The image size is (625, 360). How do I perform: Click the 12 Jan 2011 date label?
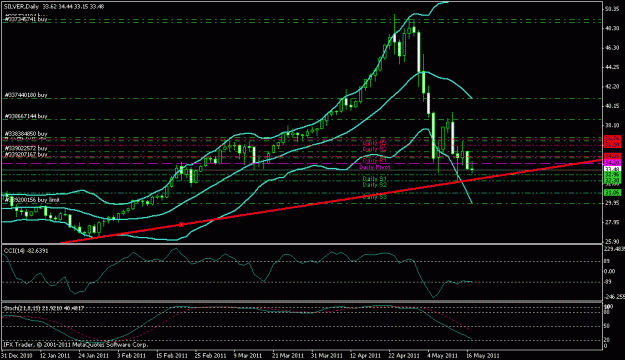point(55,355)
